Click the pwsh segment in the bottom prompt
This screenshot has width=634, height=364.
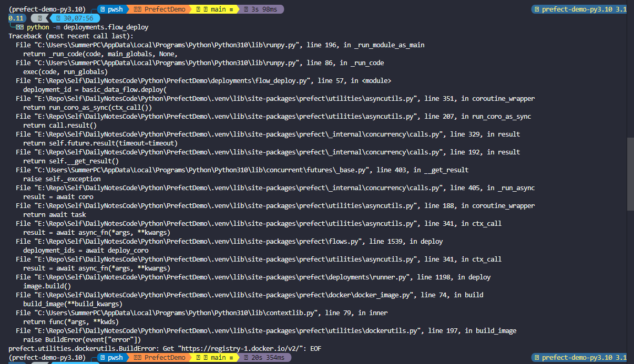point(113,357)
